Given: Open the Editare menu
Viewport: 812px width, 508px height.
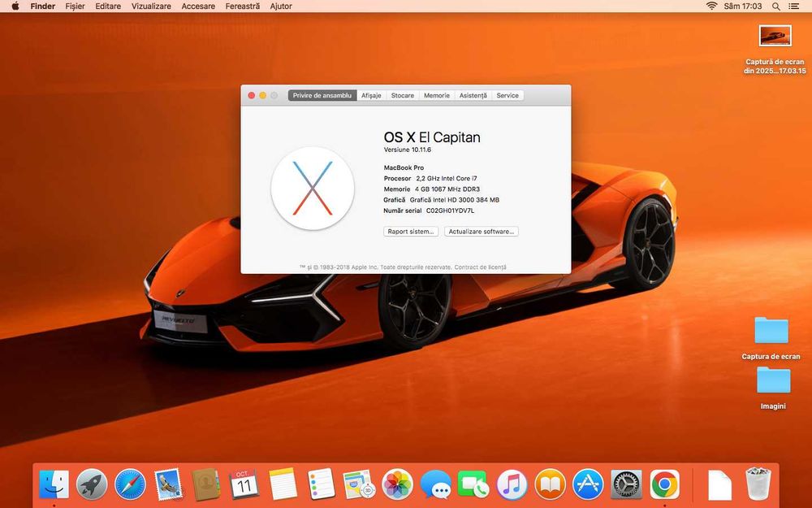Looking at the screenshot, I should pos(108,7).
